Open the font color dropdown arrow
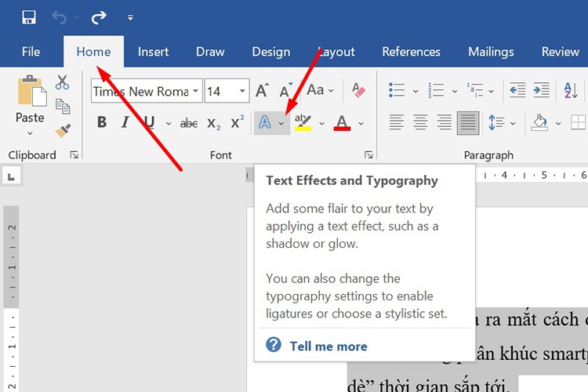 [x=361, y=123]
